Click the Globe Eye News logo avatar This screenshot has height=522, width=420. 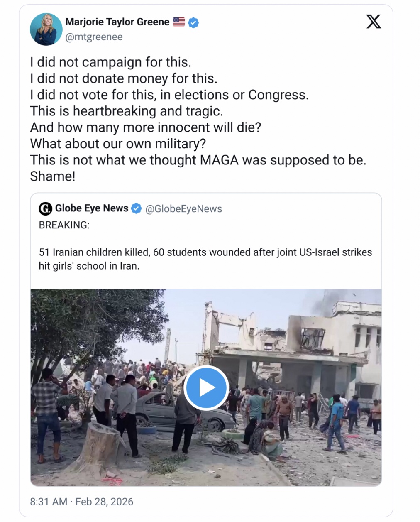(45, 208)
